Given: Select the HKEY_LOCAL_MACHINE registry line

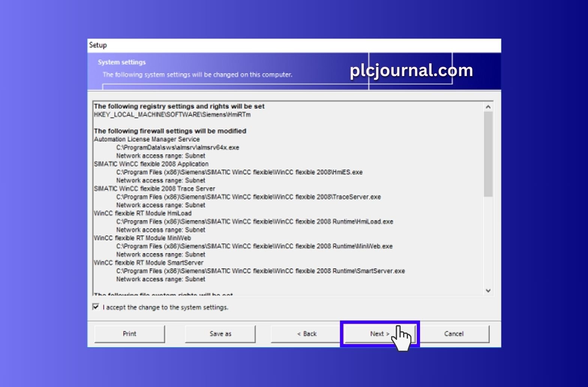Looking at the screenshot, I should click(172, 115).
